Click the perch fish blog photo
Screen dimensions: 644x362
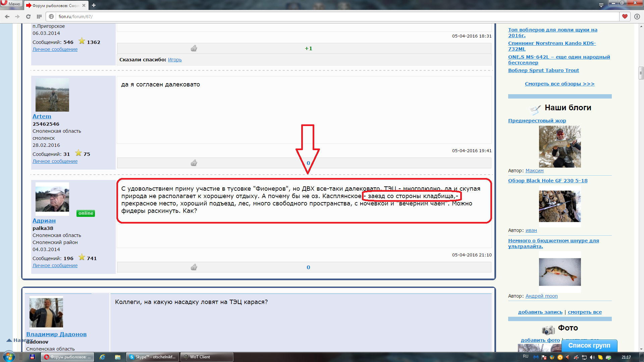(x=560, y=272)
